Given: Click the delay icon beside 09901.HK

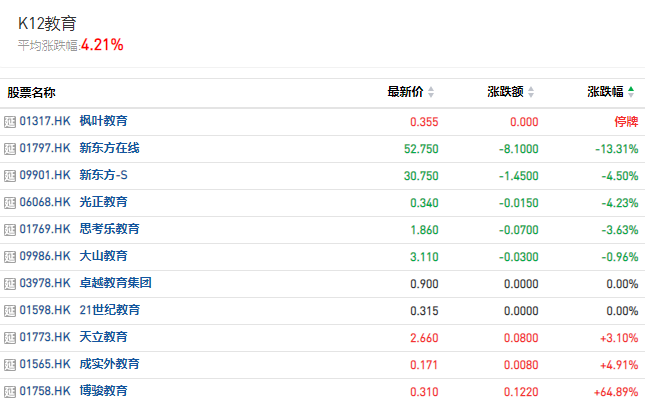Looking at the screenshot, I should pyautogui.click(x=10, y=176).
